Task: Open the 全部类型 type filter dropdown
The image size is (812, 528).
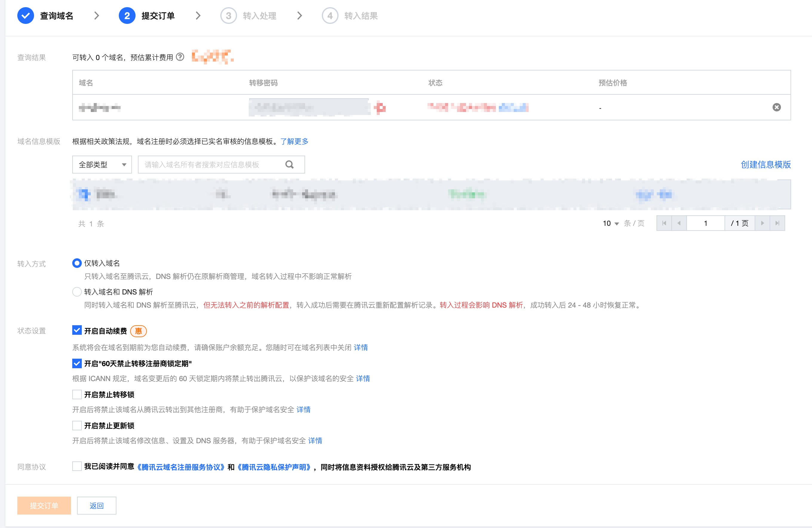Action: tap(102, 165)
